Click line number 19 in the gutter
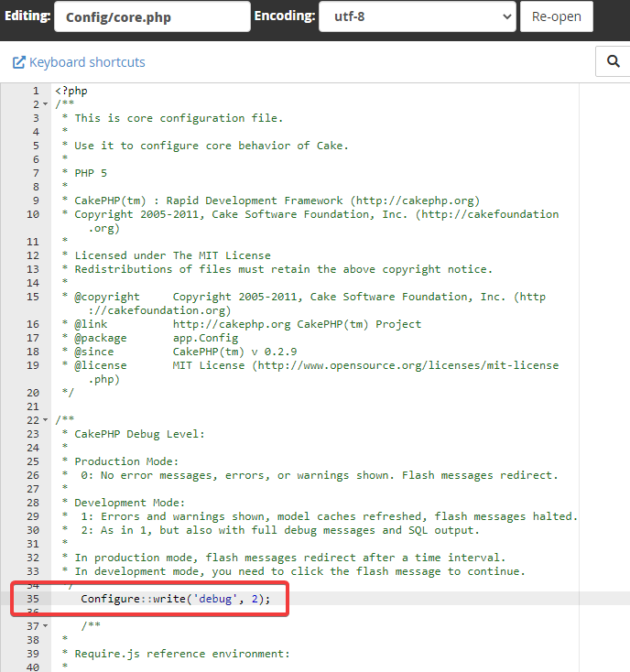 click(33, 365)
